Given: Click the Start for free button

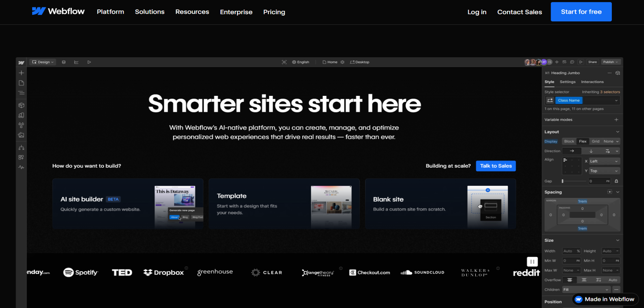Looking at the screenshot, I should (x=581, y=12).
